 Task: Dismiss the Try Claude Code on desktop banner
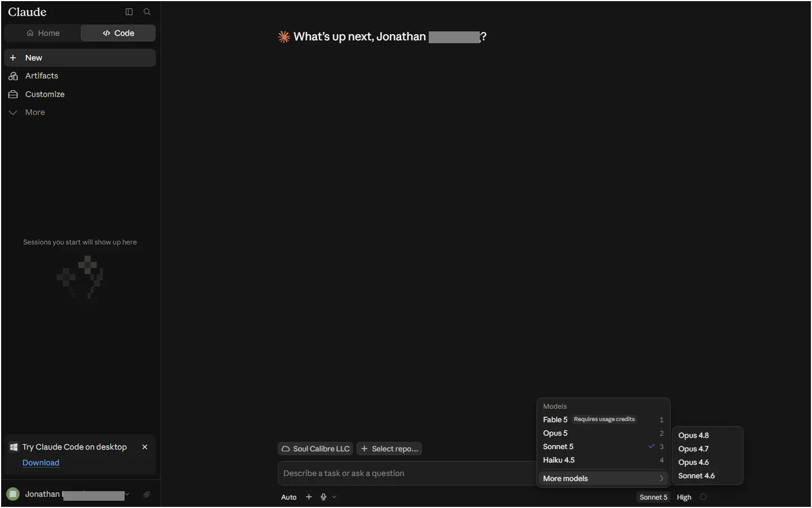[145, 447]
